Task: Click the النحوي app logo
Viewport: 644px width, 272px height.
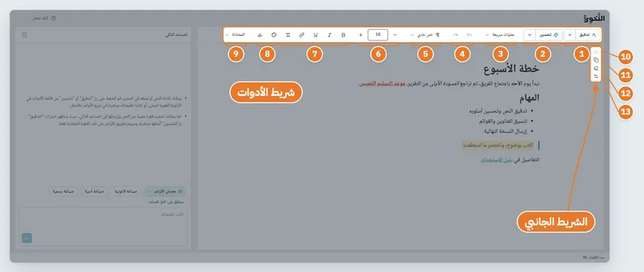Action: 595,19
